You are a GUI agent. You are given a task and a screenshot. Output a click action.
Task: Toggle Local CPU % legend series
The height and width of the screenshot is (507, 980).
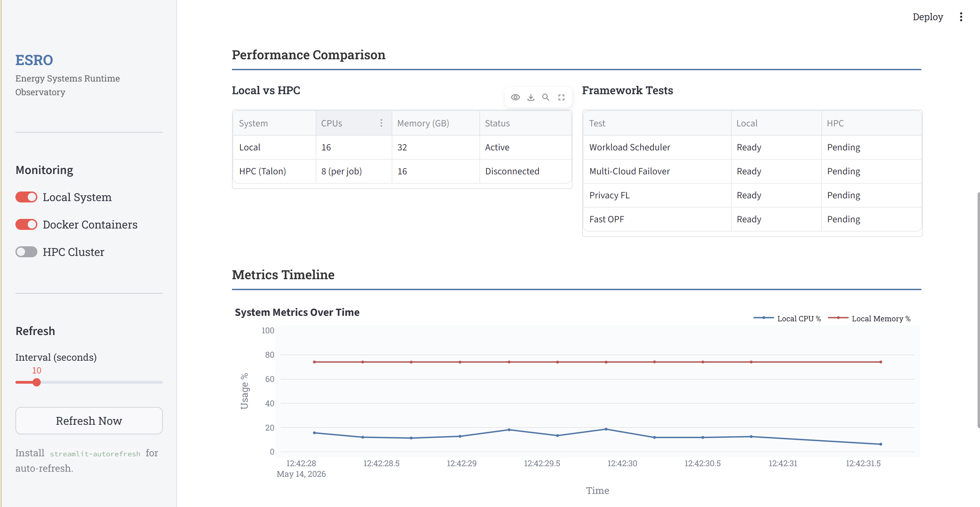787,318
